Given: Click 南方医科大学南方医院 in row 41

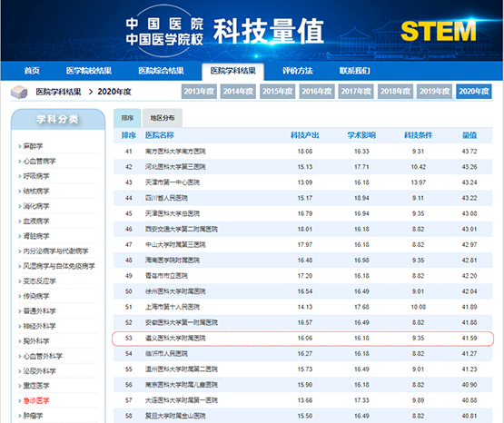Looking at the screenshot, I should [175, 152].
